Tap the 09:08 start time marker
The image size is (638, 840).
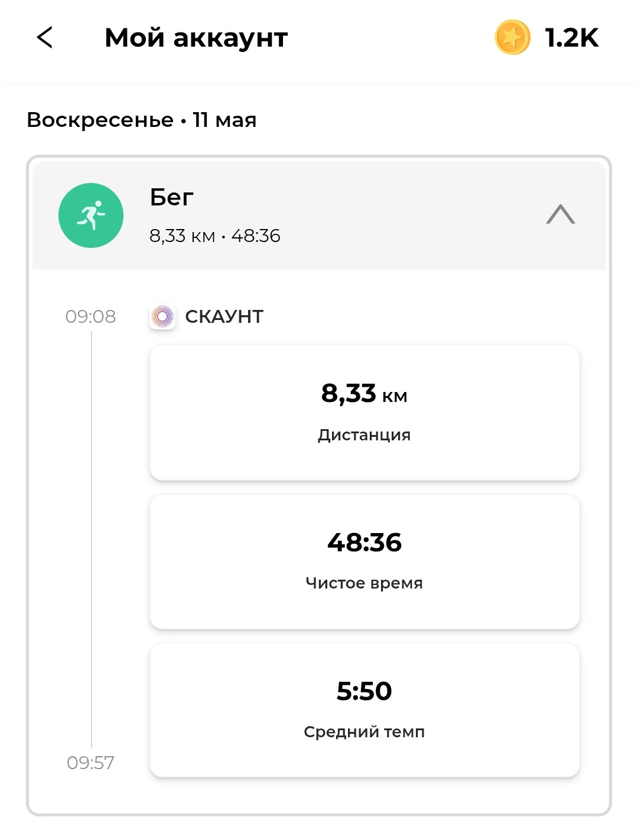[x=90, y=316]
